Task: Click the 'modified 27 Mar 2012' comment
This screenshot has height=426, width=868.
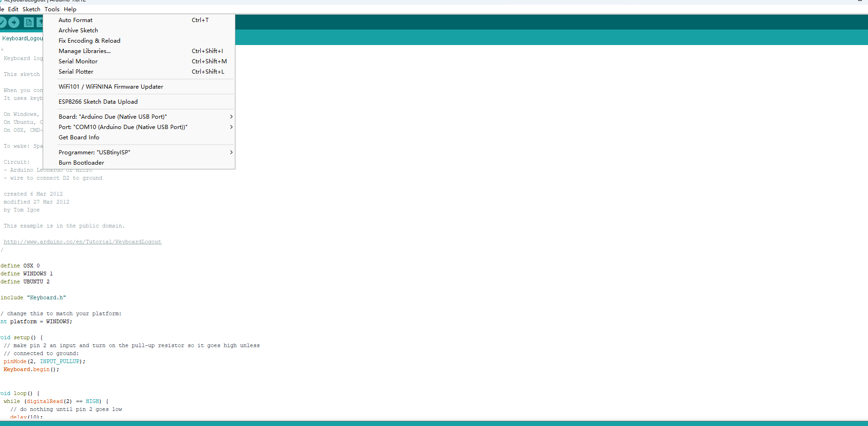Action: click(37, 202)
